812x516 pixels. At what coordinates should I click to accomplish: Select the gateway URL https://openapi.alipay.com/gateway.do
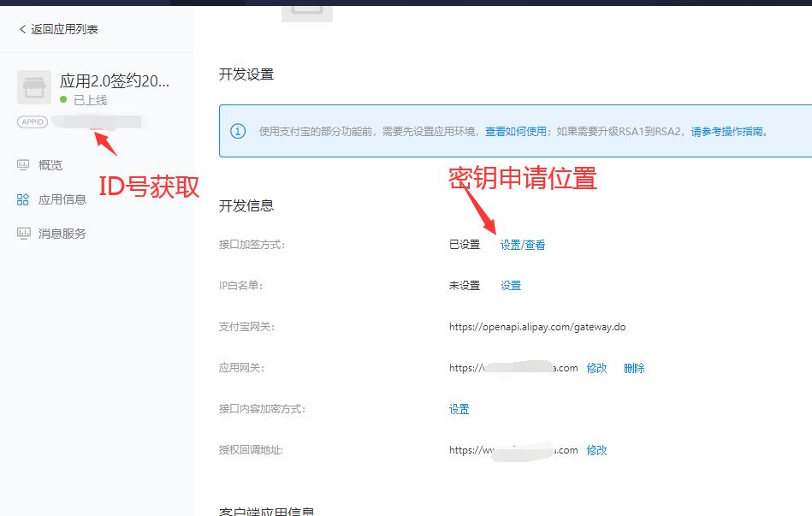pyautogui.click(x=537, y=327)
